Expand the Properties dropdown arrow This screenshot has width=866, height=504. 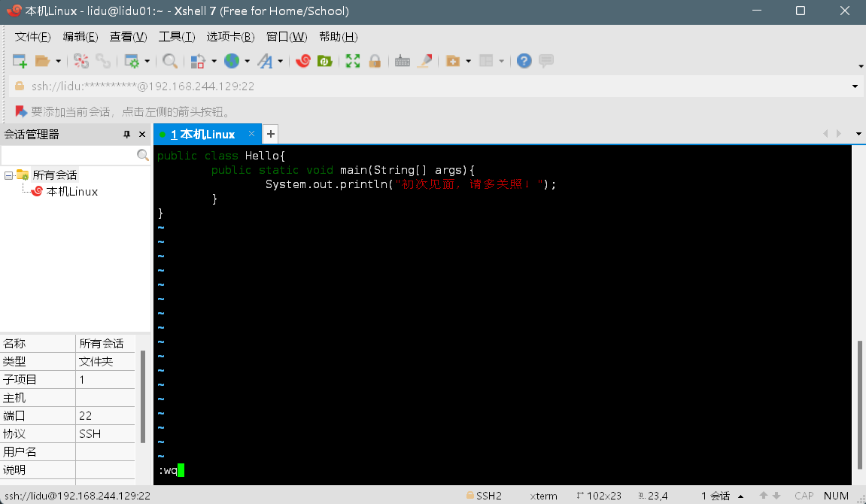(147, 61)
